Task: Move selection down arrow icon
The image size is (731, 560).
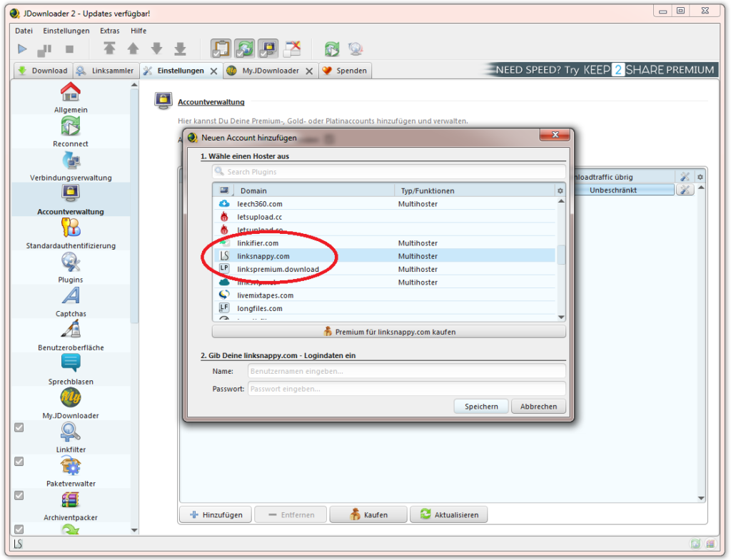Action: click(x=156, y=49)
